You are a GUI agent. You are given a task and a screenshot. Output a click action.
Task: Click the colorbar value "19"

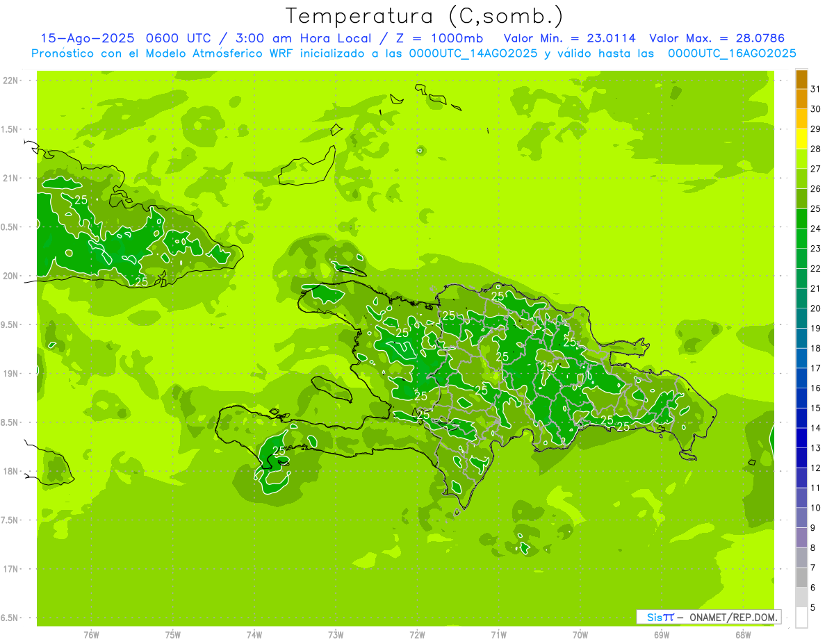coord(815,329)
